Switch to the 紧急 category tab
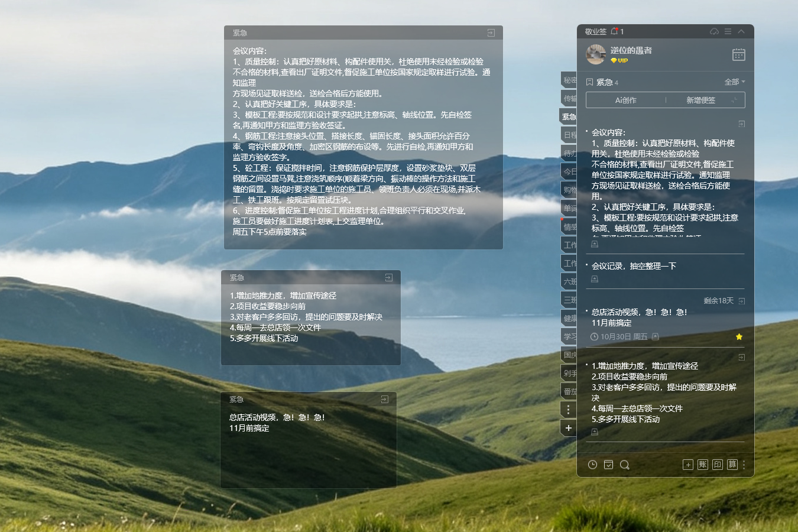 coord(568,116)
